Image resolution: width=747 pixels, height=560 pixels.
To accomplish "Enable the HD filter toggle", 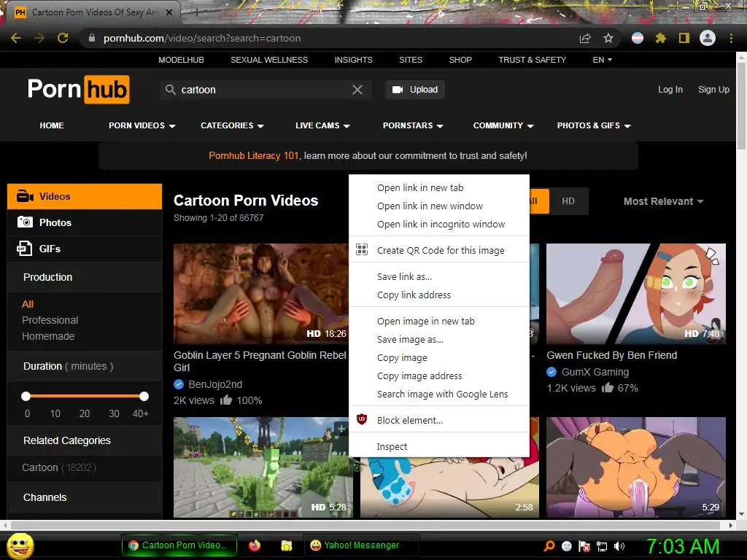I will coord(568,201).
